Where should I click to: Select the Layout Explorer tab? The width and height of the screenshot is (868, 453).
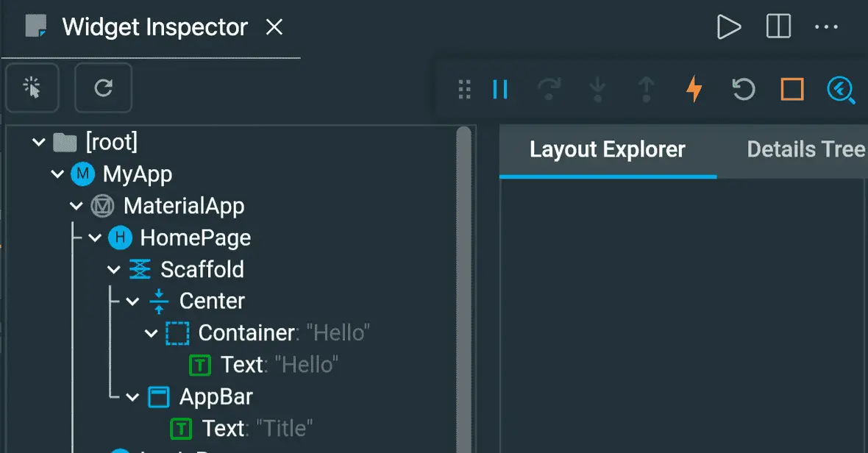pos(608,149)
